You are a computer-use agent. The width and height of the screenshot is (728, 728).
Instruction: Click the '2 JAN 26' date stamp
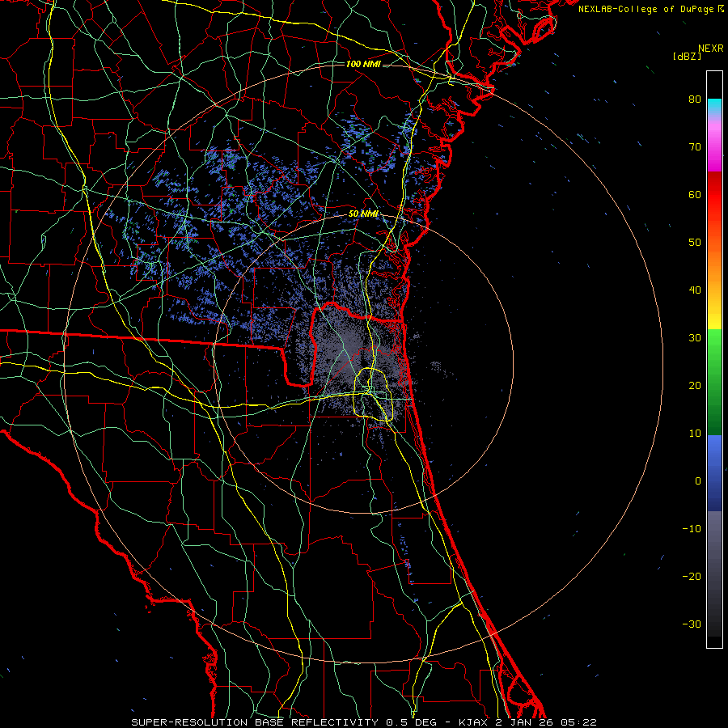coord(526,722)
